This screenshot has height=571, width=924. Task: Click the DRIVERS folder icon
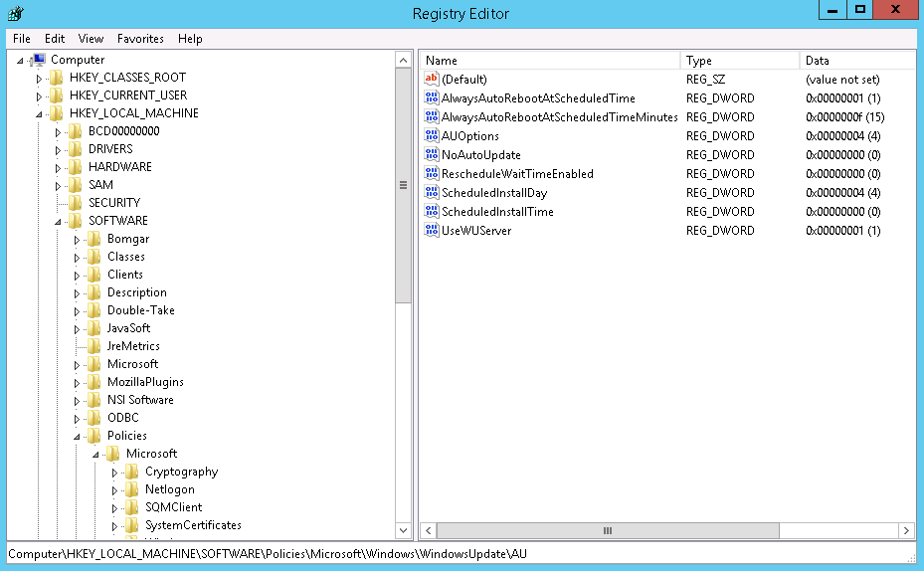tap(76, 149)
